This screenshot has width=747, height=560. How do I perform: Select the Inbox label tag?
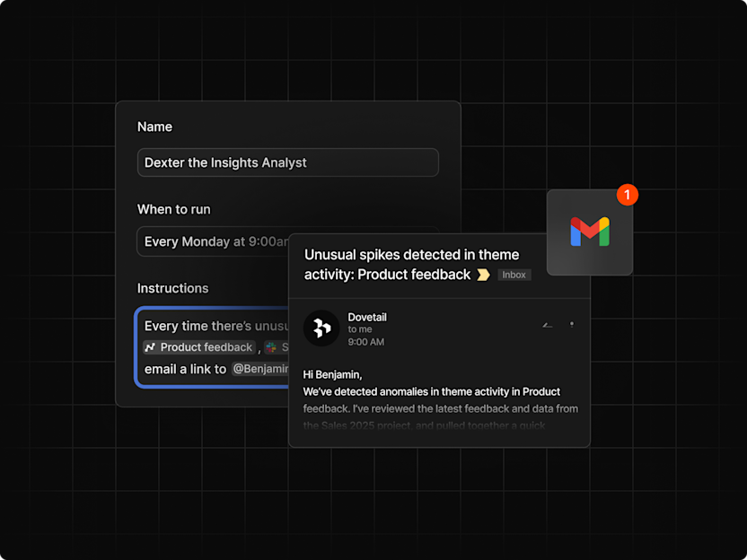[514, 275]
